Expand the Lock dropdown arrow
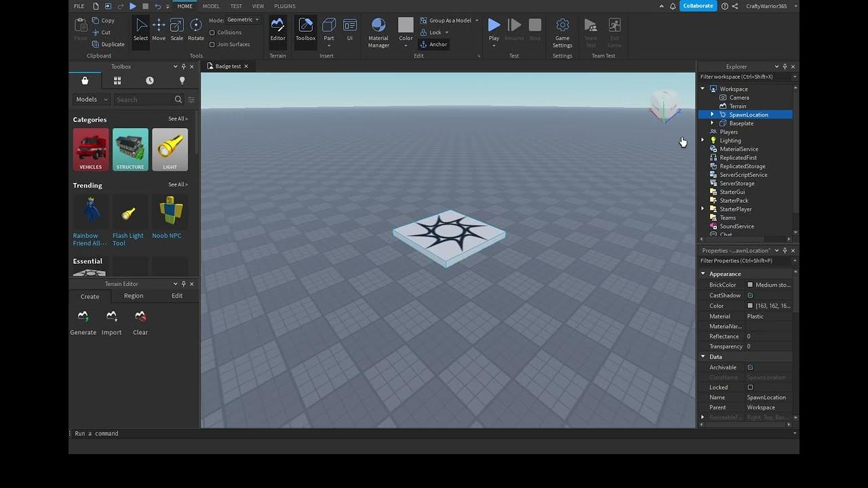 (447, 33)
